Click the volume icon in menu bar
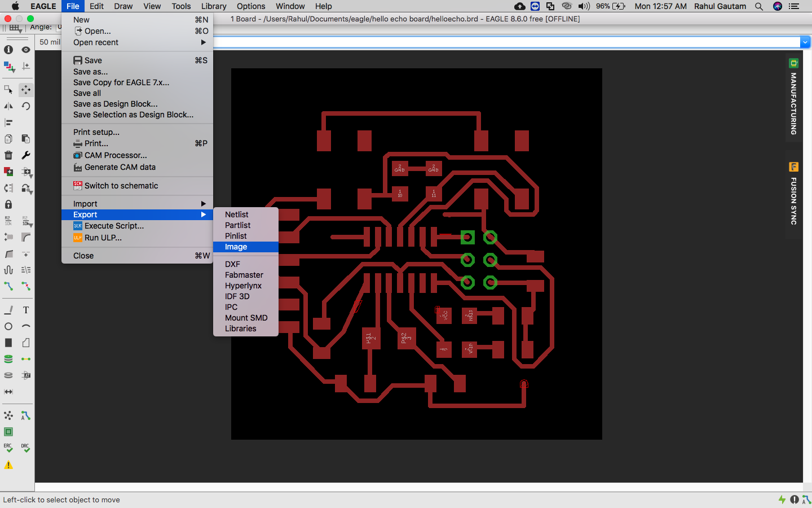The image size is (812, 508). tap(584, 6)
